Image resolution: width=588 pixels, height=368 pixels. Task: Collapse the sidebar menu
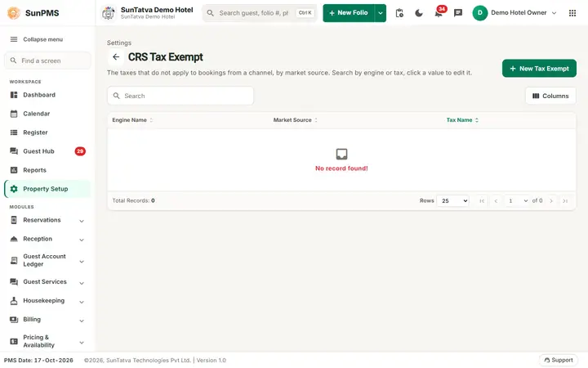tap(37, 39)
